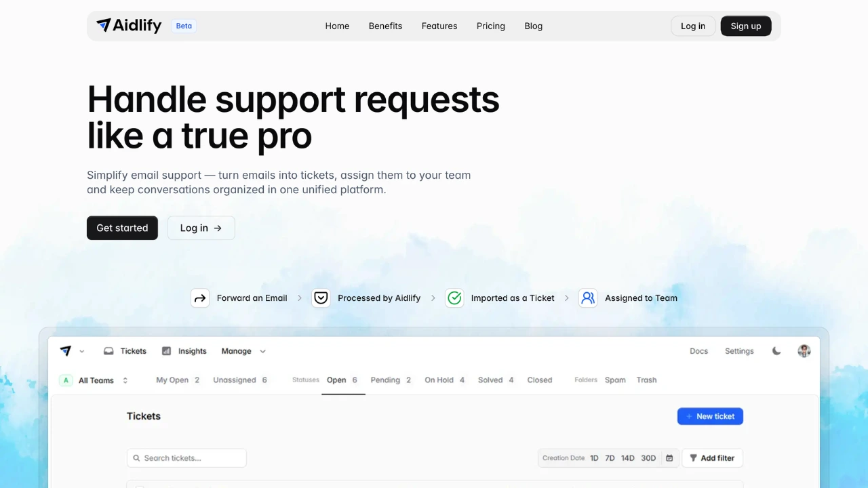This screenshot has height=488, width=868.
Task: Click the hero Log in arrow button
Action: point(201,228)
